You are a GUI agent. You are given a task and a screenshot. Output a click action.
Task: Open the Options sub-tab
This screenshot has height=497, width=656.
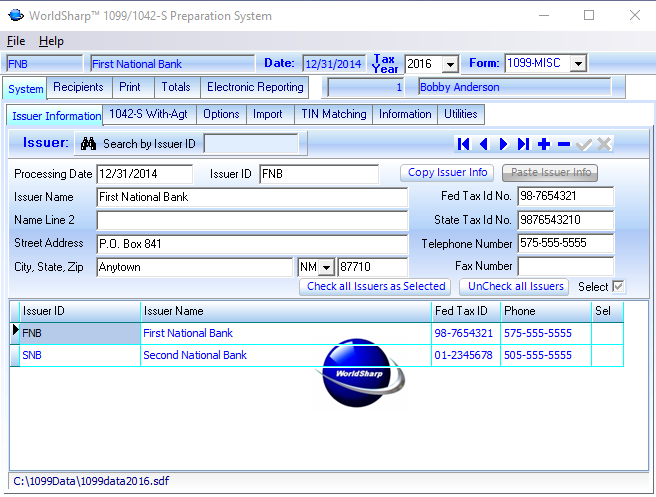pos(221,114)
